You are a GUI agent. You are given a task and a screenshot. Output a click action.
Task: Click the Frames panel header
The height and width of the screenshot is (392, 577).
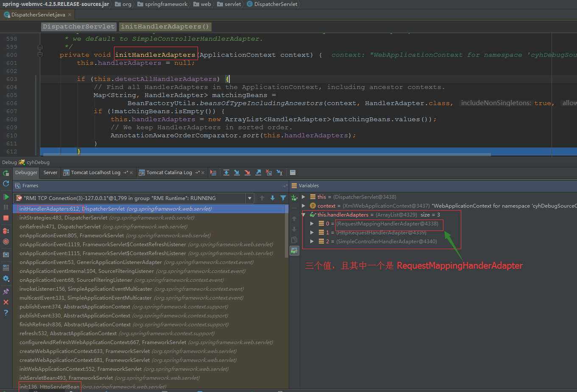click(151, 186)
